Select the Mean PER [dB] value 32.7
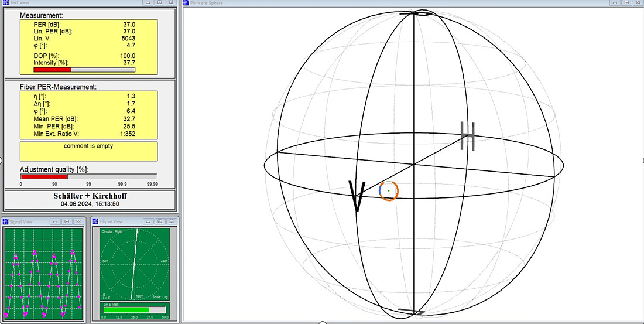 (x=129, y=119)
